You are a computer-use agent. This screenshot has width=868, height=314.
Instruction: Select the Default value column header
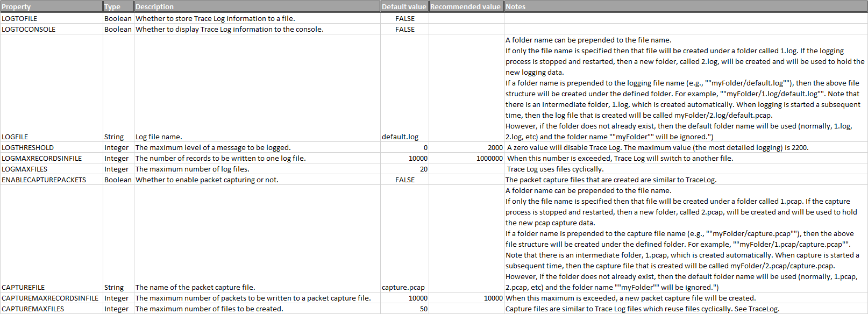coord(404,6)
